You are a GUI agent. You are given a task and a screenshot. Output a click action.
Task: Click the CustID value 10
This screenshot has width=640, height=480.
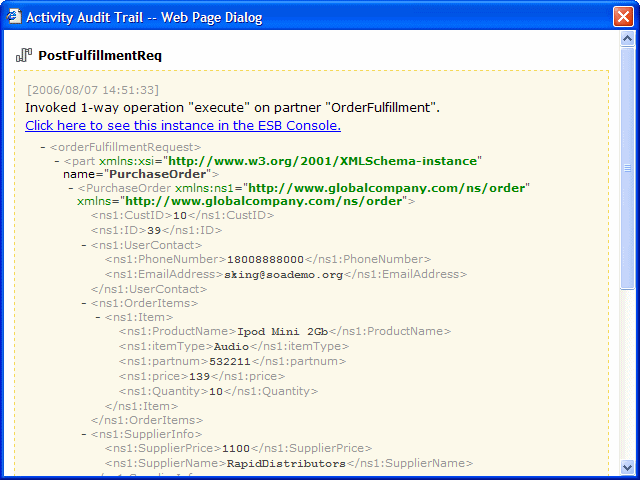point(180,216)
